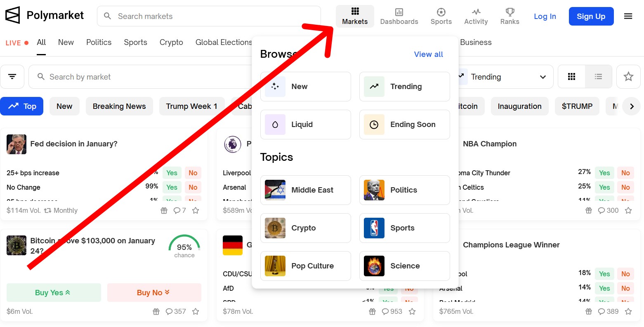Choose Trending in the Browse panel
644x327 pixels.
[405, 87]
